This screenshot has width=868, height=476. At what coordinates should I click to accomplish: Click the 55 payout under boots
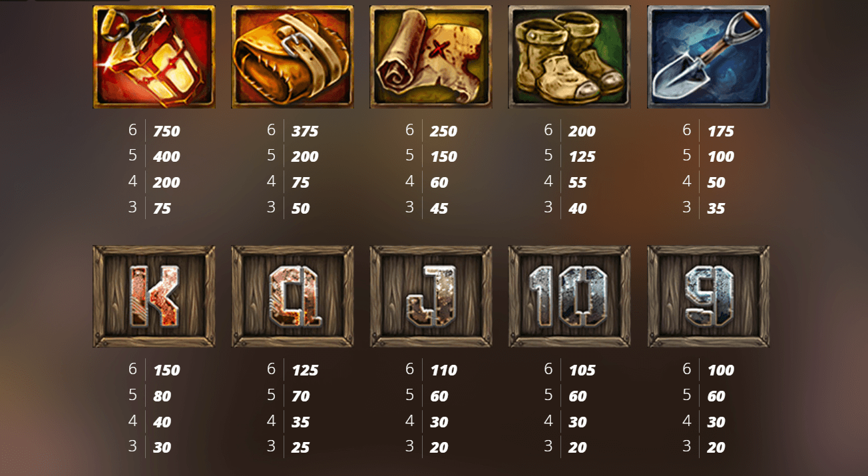578,182
